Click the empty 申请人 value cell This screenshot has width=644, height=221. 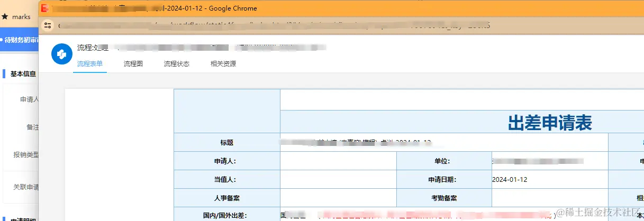(338, 161)
